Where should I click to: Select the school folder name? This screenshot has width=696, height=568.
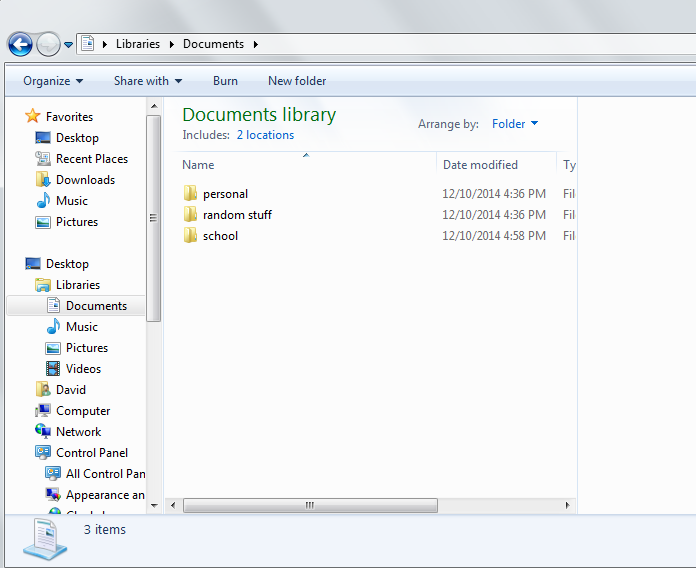point(220,236)
